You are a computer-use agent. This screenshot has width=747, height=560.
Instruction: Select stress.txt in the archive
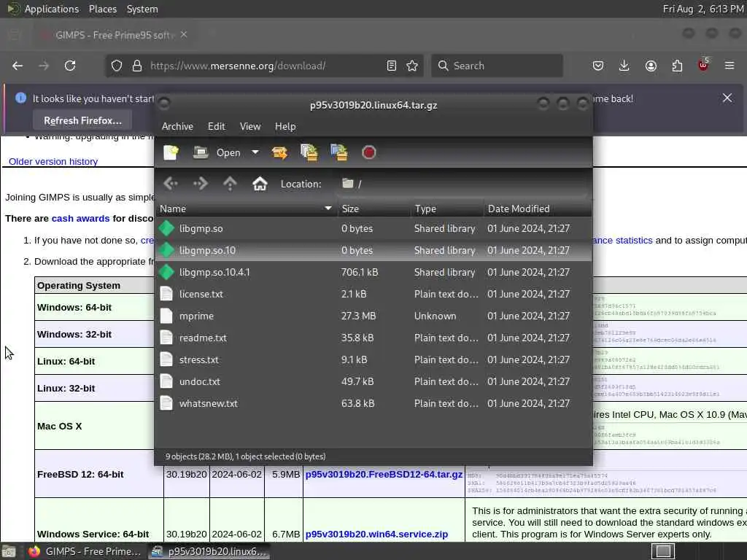[373, 360]
